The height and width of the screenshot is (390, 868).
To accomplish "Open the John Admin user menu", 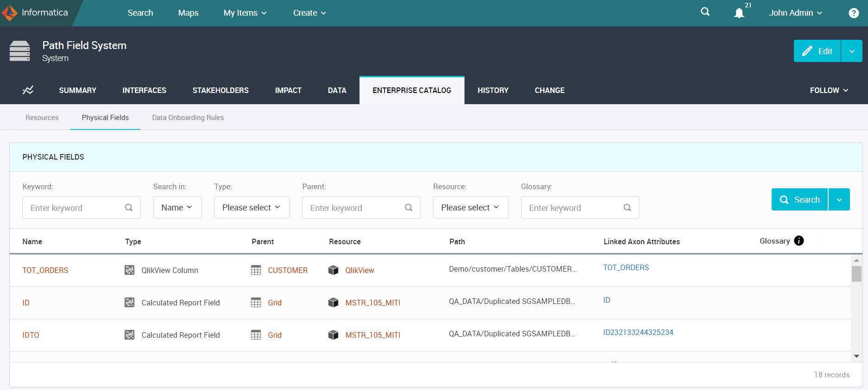I will [x=795, y=13].
